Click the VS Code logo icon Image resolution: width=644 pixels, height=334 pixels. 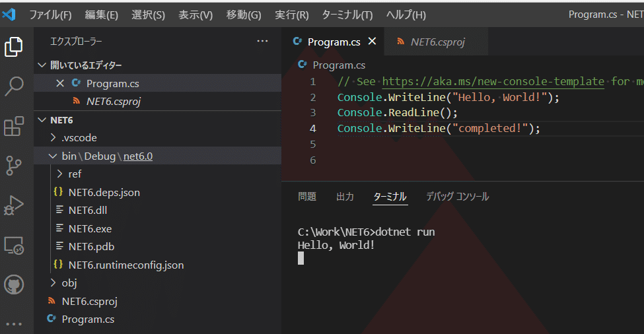click(x=9, y=15)
